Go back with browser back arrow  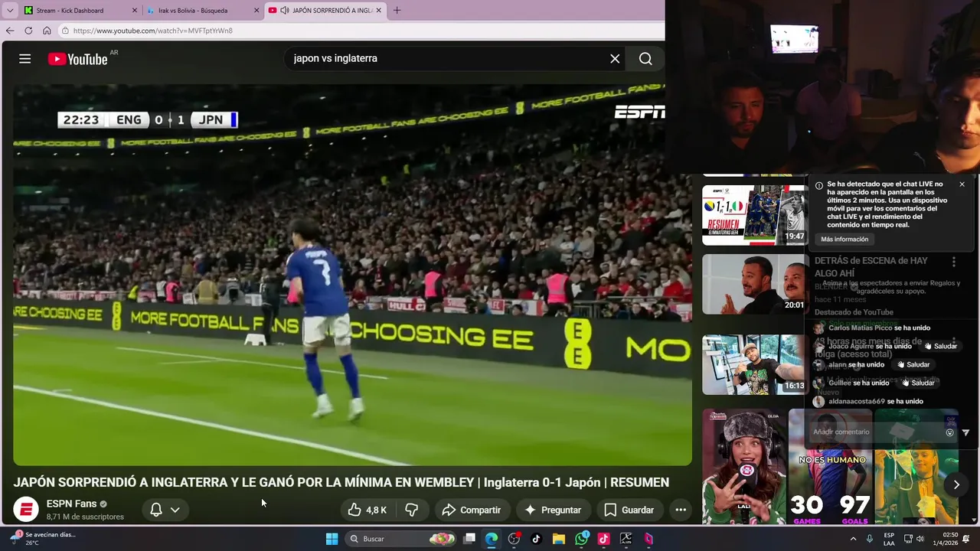coord(10,31)
